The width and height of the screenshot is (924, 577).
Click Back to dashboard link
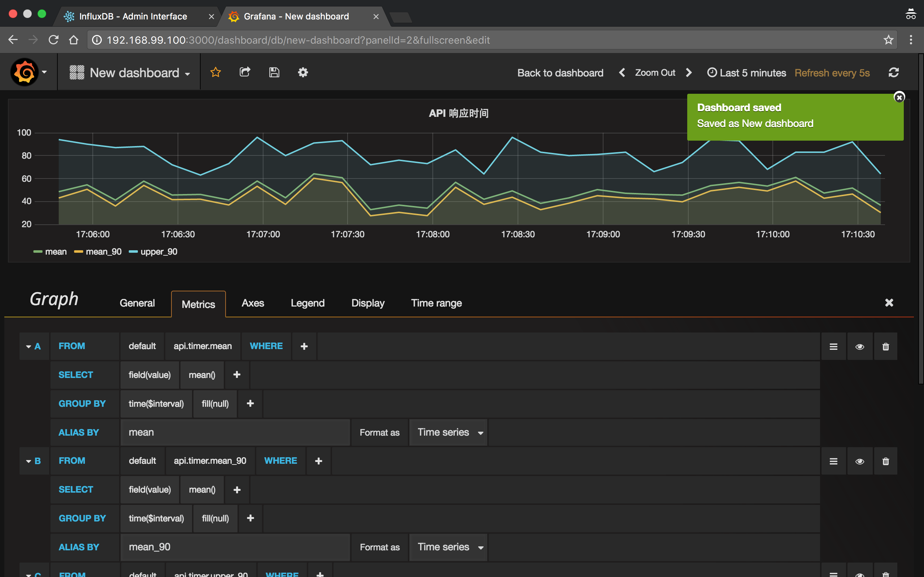[x=560, y=73]
